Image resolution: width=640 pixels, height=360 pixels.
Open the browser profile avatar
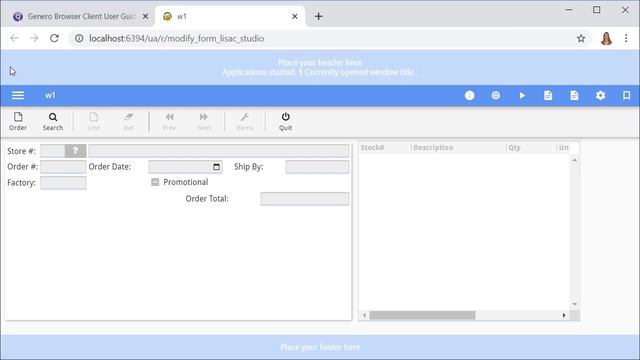tap(606, 38)
